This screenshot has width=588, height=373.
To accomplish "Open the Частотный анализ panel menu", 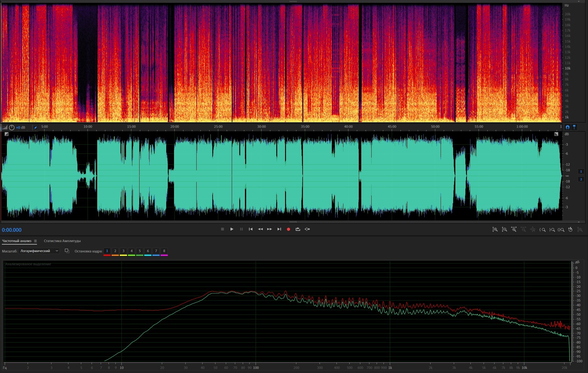I will (35, 241).
